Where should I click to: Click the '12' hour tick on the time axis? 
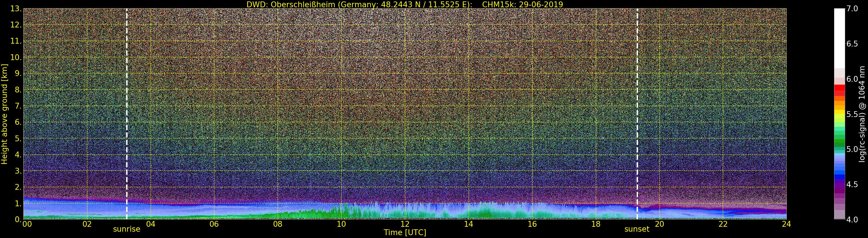coord(405,224)
